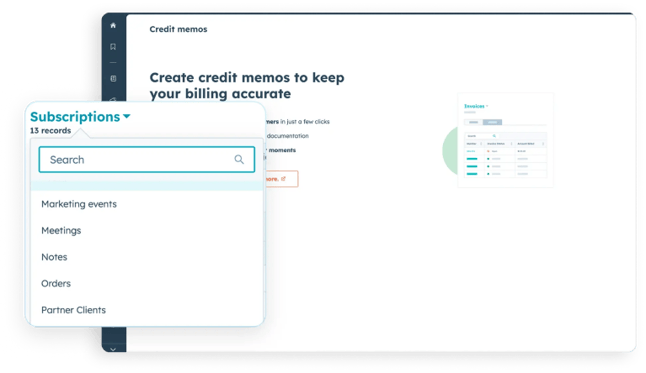Viewport: 646px width, 373px height.
Task: Click the 'Create credit memos' heading
Action: pyautogui.click(x=247, y=85)
